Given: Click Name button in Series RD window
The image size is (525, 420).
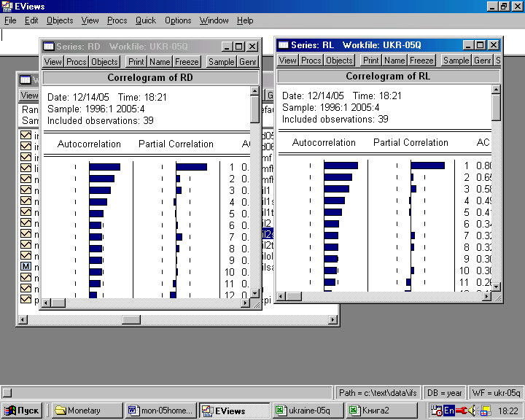Looking at the screenshot, I should point(160,62).
